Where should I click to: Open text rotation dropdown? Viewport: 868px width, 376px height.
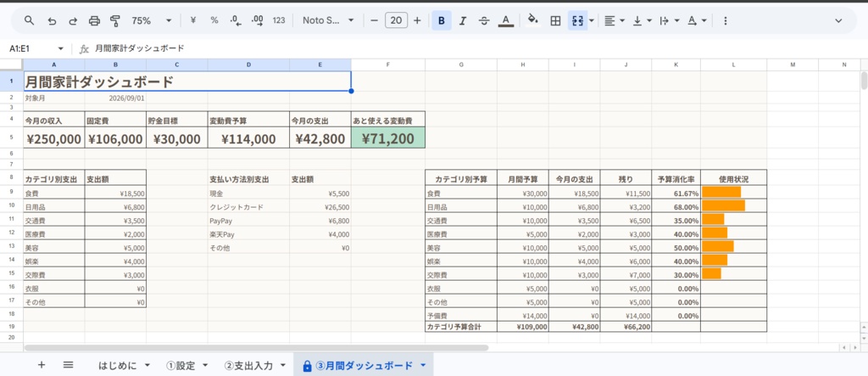point(697,20)
